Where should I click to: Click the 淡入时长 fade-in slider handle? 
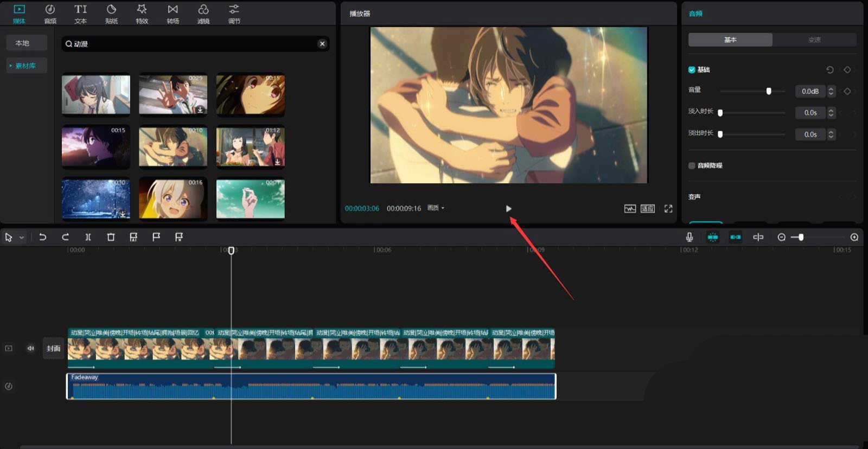tap(720, 113)
